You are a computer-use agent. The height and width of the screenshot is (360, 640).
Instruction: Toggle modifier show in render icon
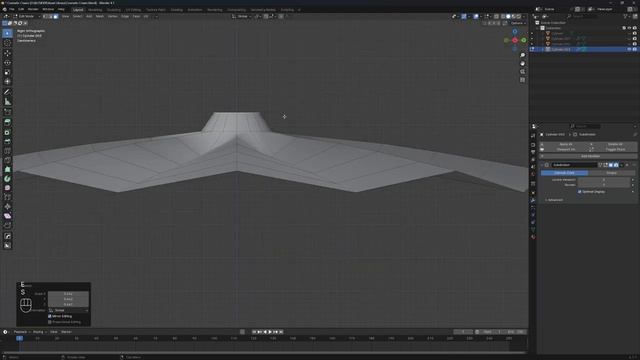tap(616, 165)
